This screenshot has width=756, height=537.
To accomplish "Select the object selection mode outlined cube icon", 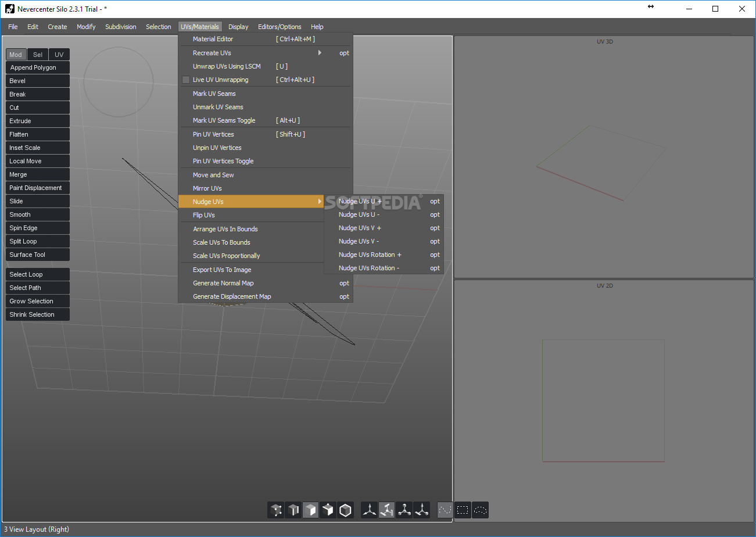I will point(346,510).
